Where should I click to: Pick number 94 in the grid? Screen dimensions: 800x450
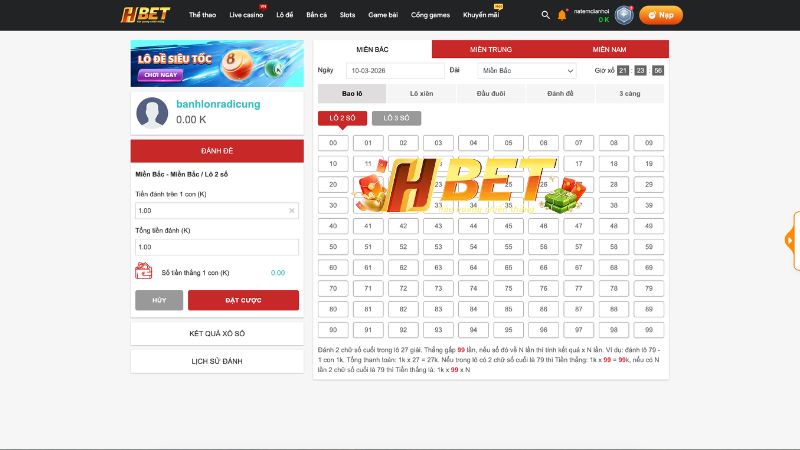(473, 330)
